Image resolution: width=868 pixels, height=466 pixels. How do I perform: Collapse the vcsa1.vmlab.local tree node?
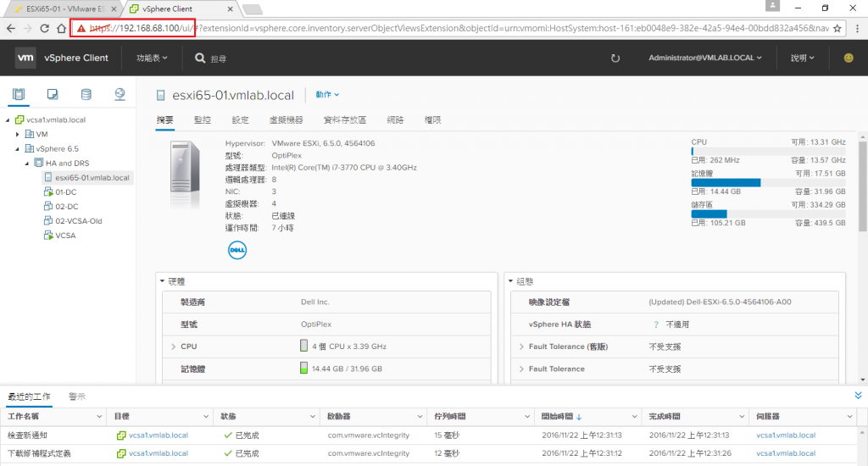click(x=8, y=119)
